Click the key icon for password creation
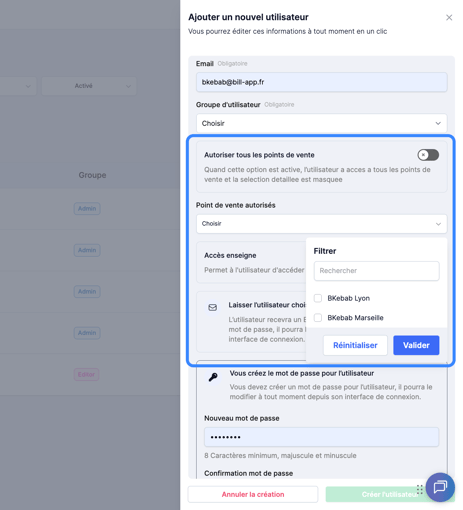463x510 pixels. 213,377
